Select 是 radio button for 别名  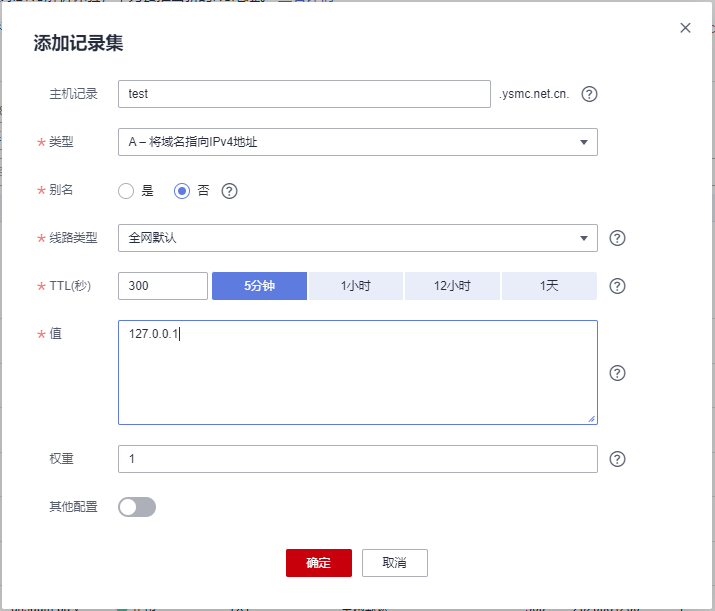[126, 191]
